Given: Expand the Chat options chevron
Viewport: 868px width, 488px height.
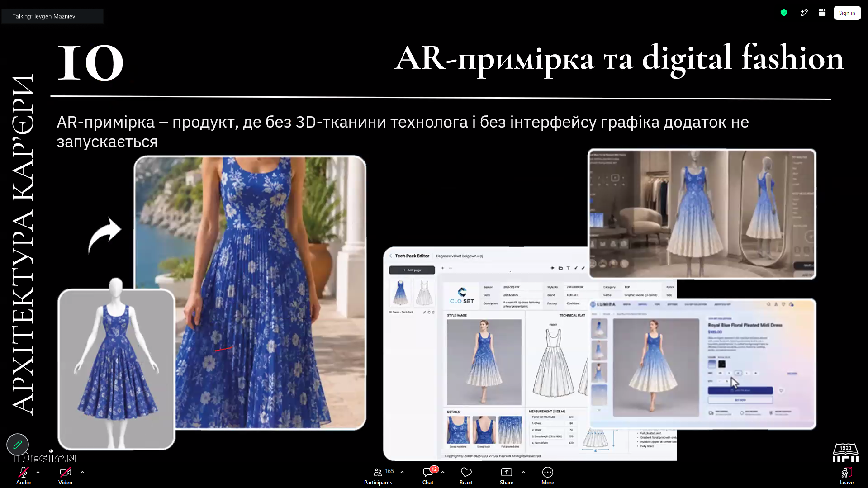Looking at the screenshot, I should click(443, 472).
